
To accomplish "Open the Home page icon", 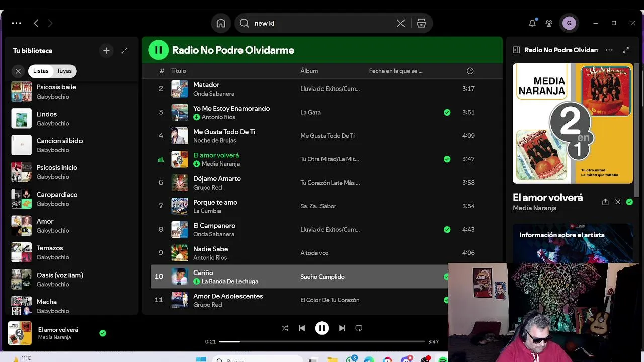I will [221, 23].
